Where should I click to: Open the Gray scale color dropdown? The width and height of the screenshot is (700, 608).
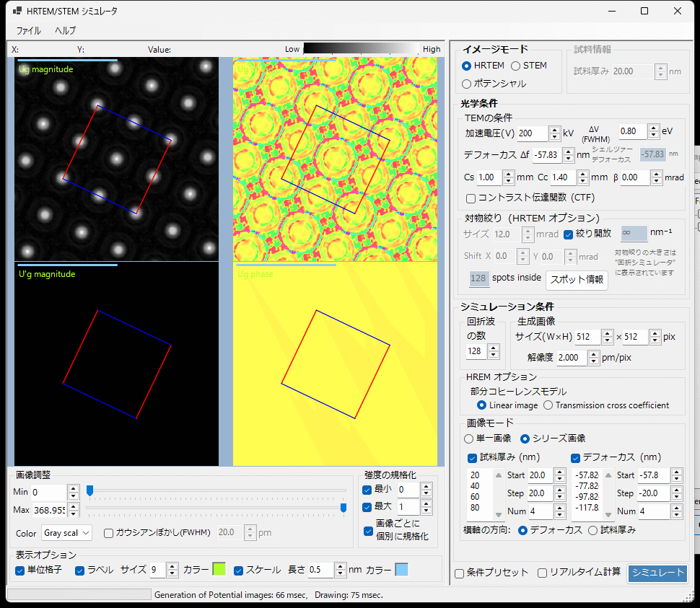click(x=66, y=532)
